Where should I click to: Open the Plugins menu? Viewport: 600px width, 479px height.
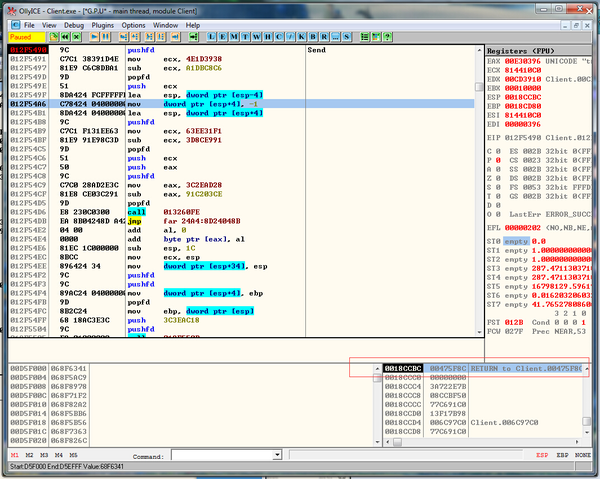tap(103, 24)
